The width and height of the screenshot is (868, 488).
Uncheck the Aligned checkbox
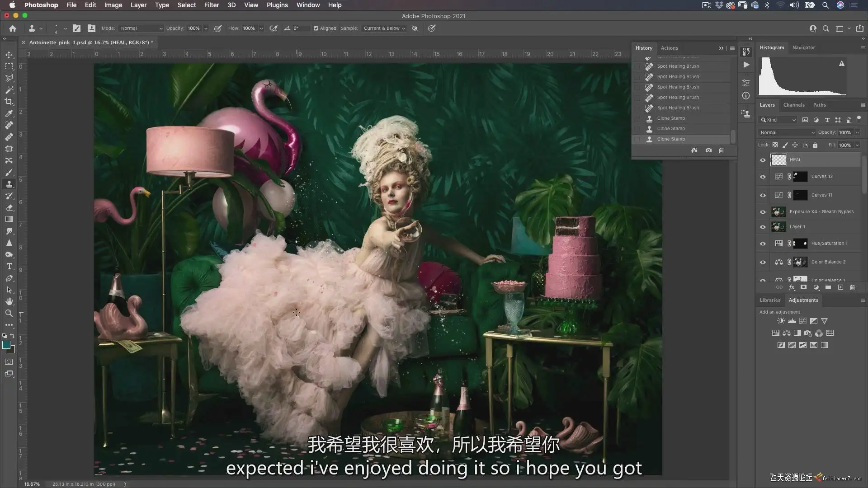pyautogui.click(x=316, y=28)
